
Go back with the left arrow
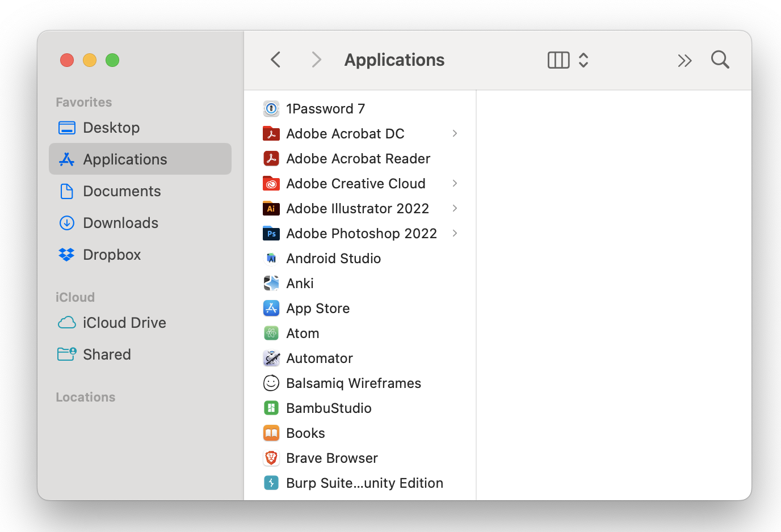[x=276, y=60]
